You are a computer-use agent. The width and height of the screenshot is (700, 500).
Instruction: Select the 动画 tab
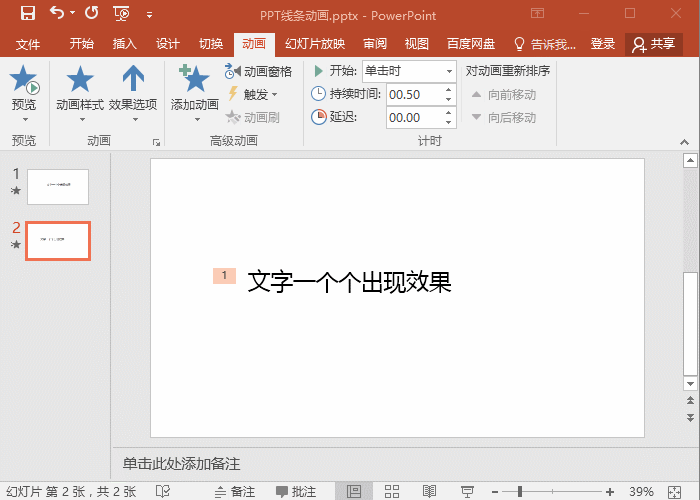click(254, 44)
